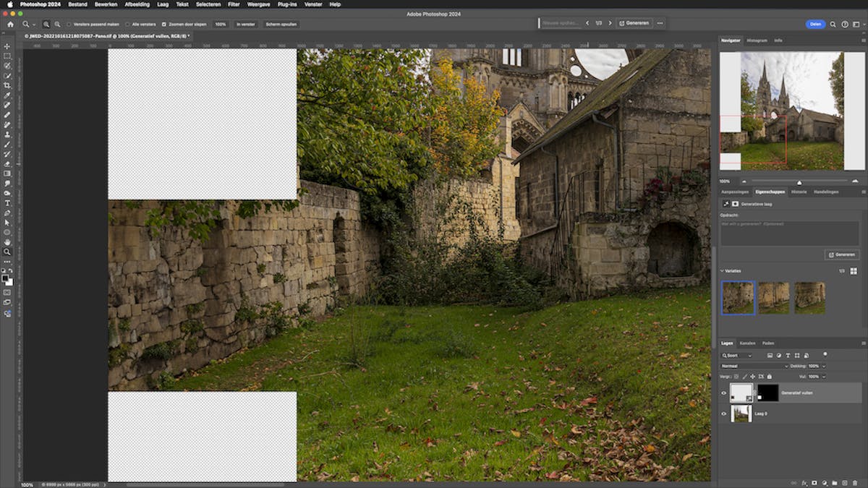Go to next variation in the generate bar
868x488 pixels.
pos(610,23)
